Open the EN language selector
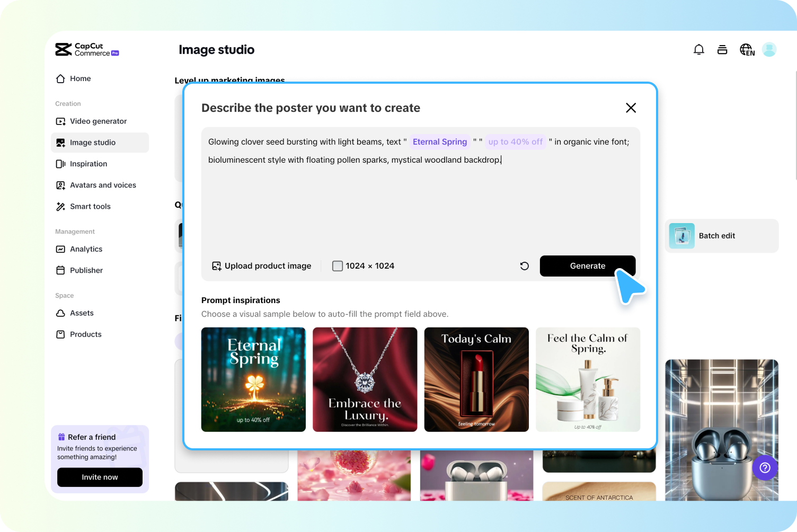797x532 pixels. (x=747, y=49)
